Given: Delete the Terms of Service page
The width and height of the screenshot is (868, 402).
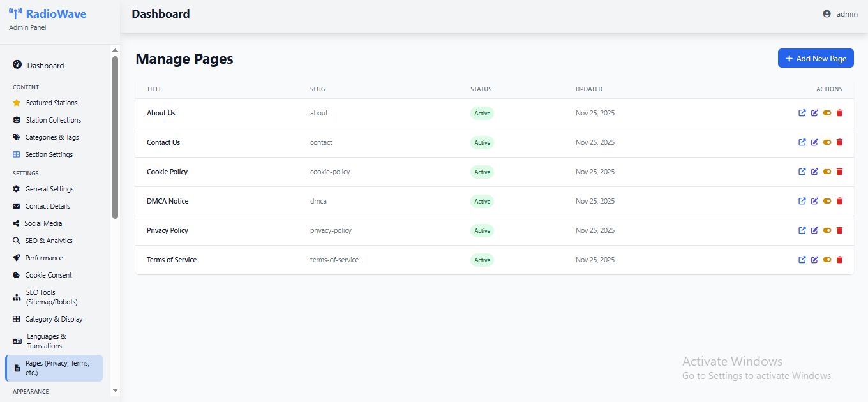Looking at the screenshot, I should pyautogui.click(x=839, y=260).
